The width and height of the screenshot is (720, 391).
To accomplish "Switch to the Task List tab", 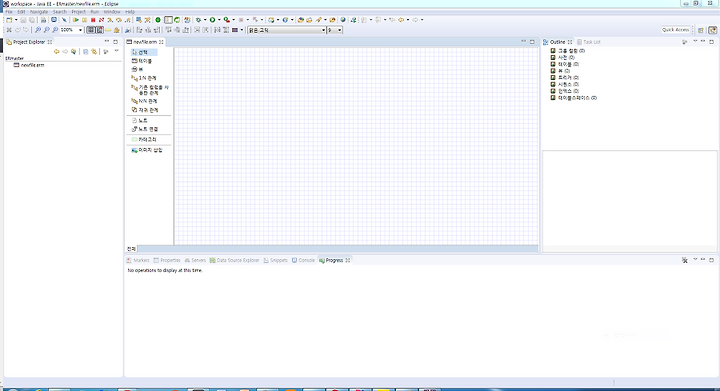I will (589, 42).
